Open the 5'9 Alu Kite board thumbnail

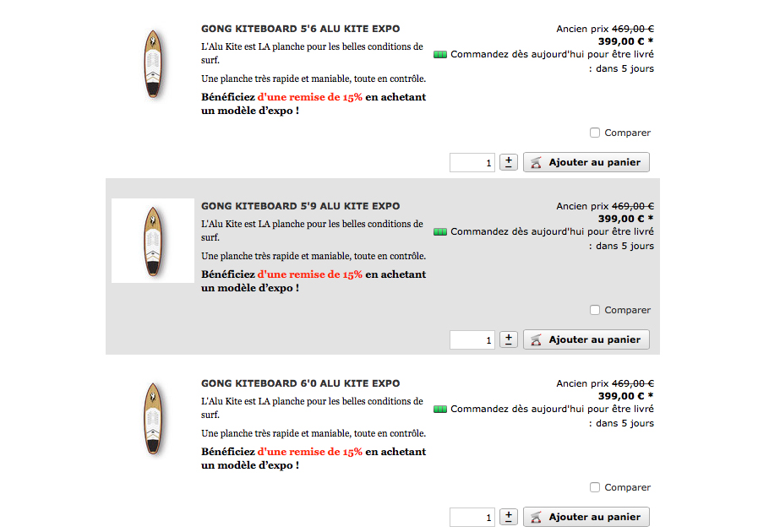[x=153, y=242]
